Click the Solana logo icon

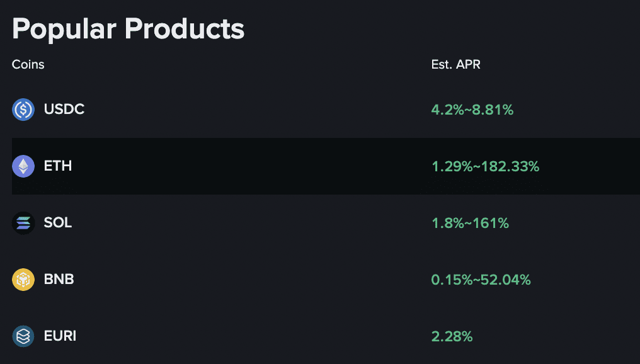click(x=23, y=223)
